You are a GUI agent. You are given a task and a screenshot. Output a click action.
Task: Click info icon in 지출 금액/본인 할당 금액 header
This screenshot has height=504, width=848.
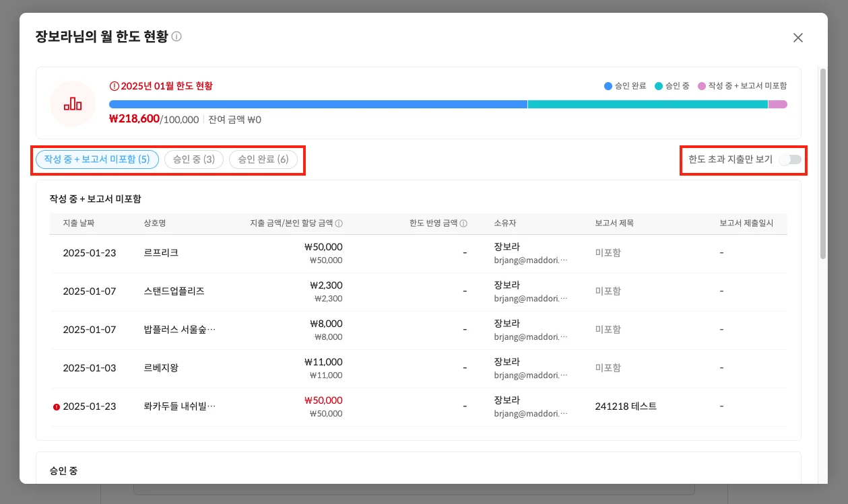(339, 223)
